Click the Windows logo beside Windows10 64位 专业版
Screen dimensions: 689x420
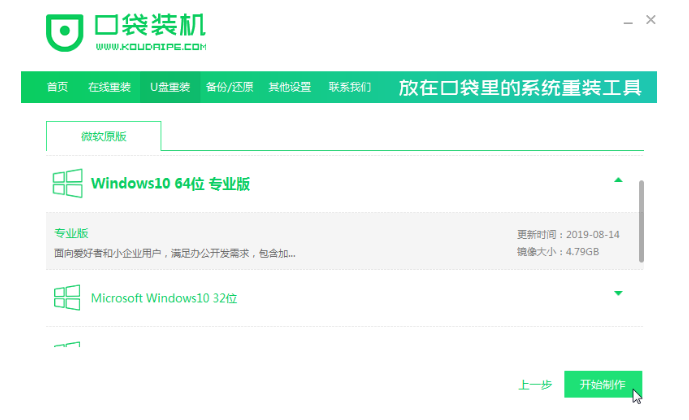[x=67, y=183]
